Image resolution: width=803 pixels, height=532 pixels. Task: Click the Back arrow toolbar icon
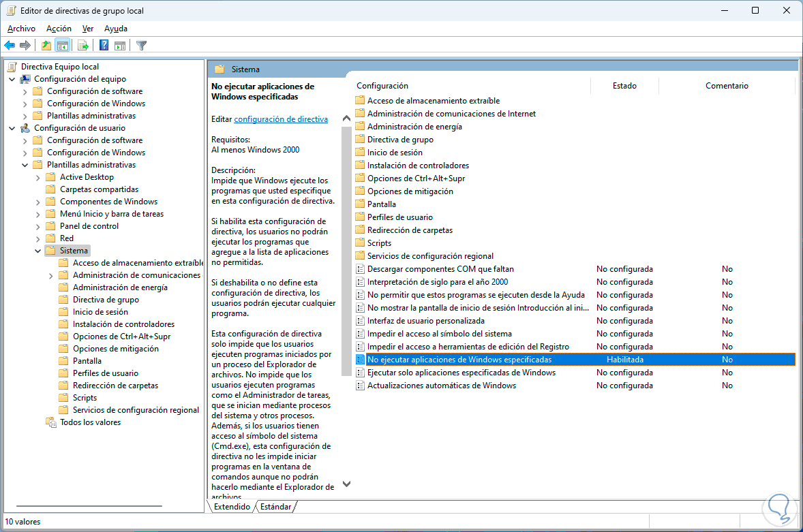point(10,46)
